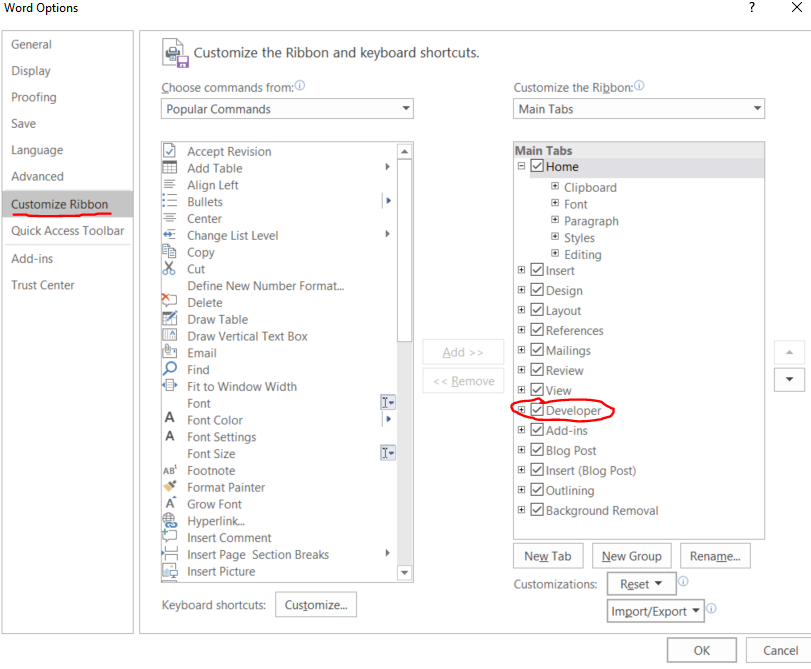Click the Align Left icon
Image resolution: width=811 pixels, height=669 pixels.
tap(170, 184)
